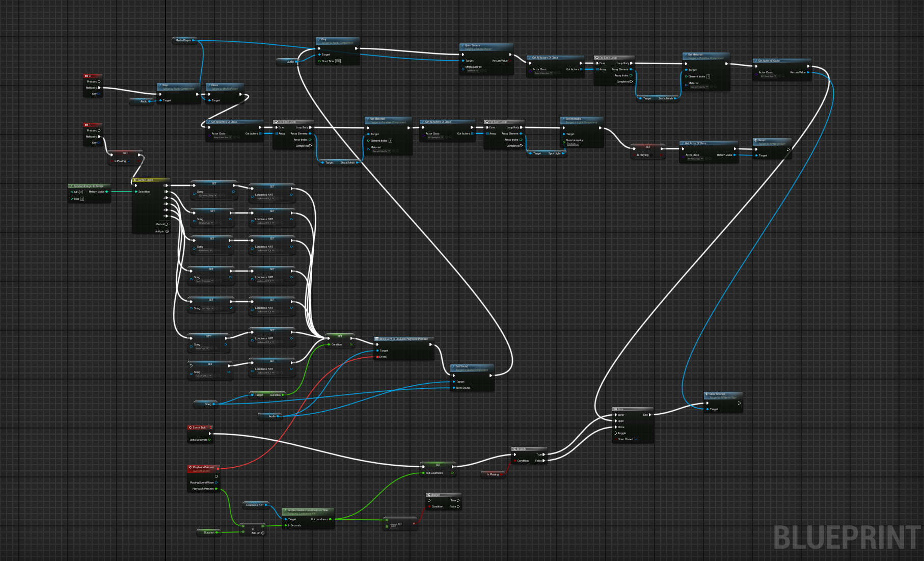Image resolution: width=924 pixels, height=561 pixels.
Task: Click the Random Integer in Range function icon
Action: [72, 186]
